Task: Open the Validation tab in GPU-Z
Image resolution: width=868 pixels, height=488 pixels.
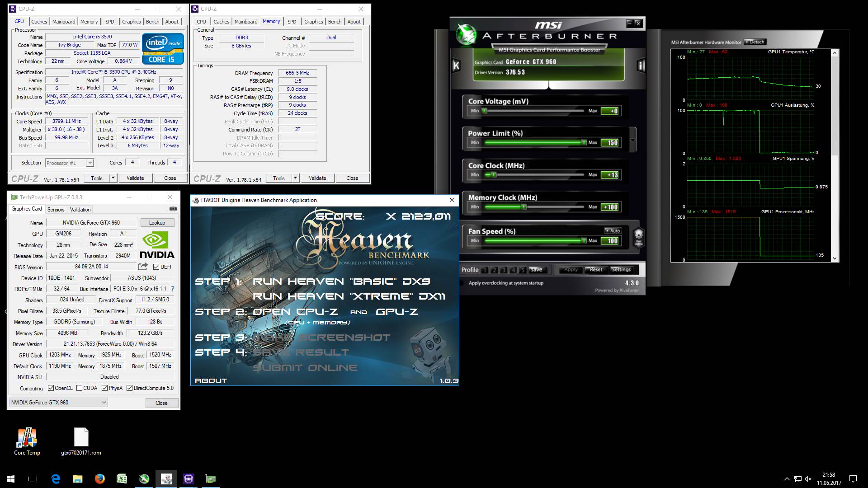Action: [80, 210]
